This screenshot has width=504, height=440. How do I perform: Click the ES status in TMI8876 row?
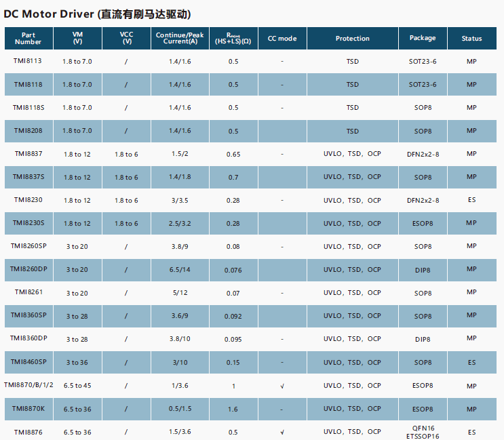coord(471,433)
